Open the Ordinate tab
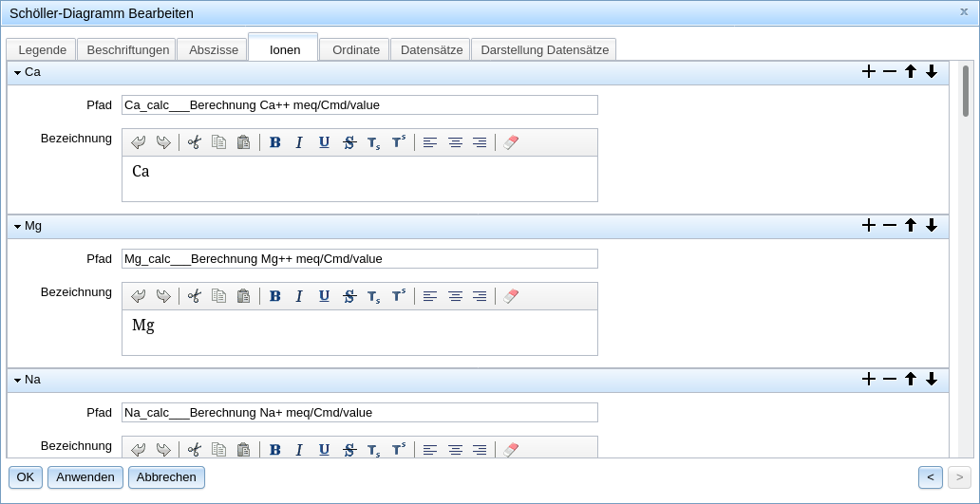Screen dimensions: 980x504 pyautogui.click(x=355, y=50)
